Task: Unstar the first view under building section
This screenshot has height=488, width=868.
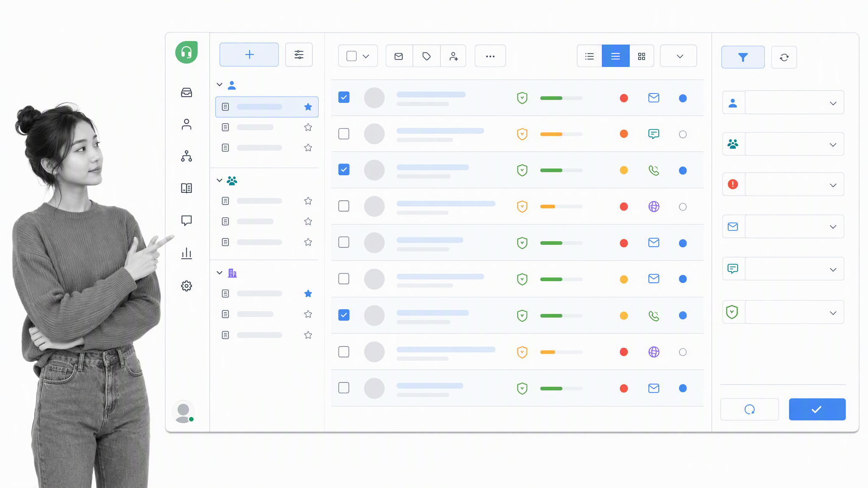Action: click(308, 294)
